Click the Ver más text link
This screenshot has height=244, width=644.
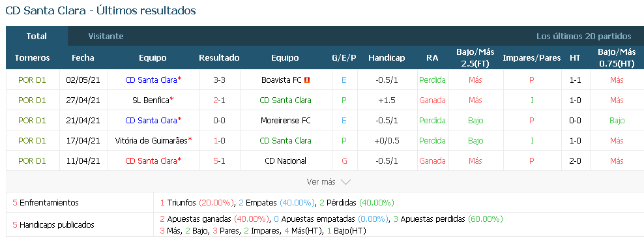321,181
